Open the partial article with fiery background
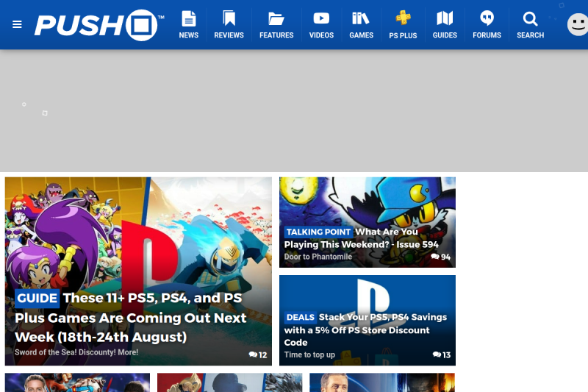Image resolution: width=588 pixels, height=392 pixels. click(x=382, y=382)
